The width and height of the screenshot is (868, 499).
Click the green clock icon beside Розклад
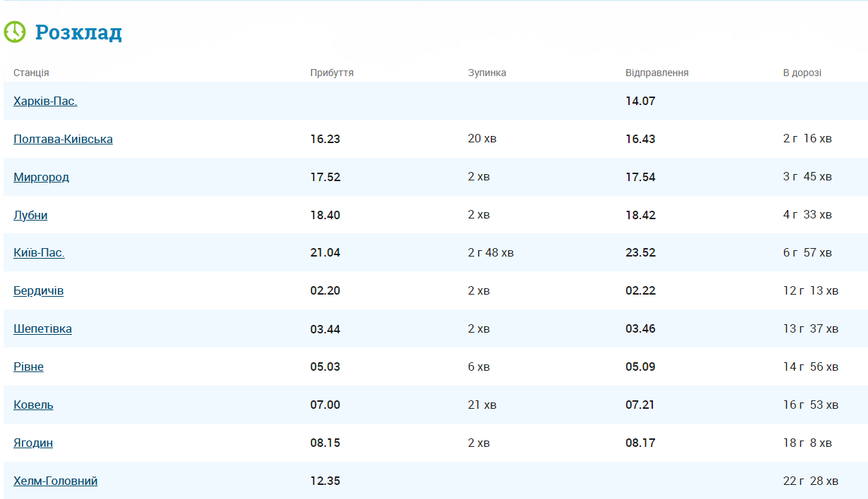pos(15,32)
